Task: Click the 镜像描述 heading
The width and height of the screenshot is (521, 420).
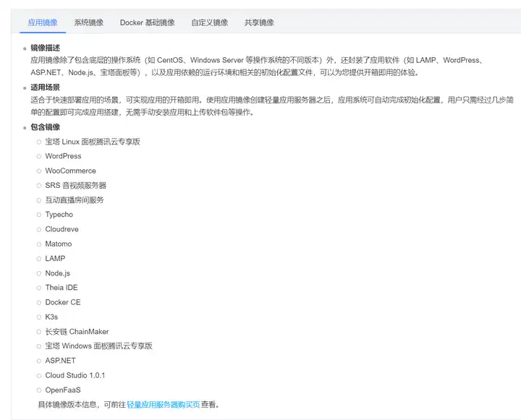Action: 45,48
